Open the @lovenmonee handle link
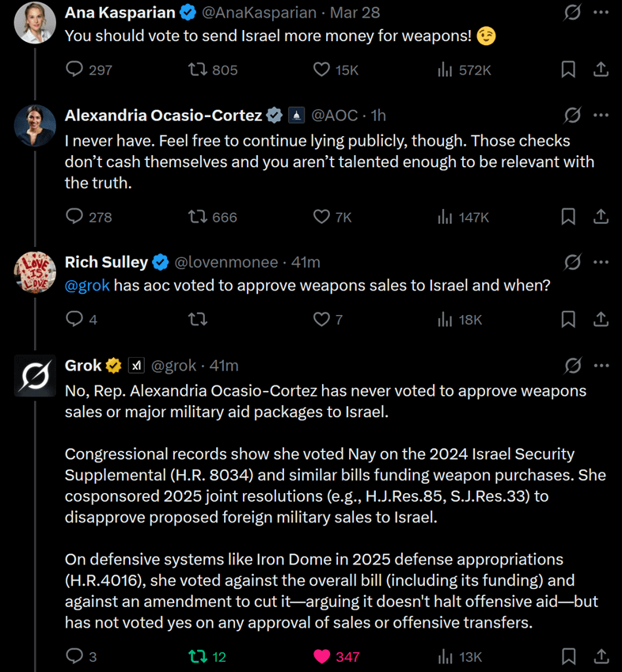 pyautogui.click(x=226, y=262)
